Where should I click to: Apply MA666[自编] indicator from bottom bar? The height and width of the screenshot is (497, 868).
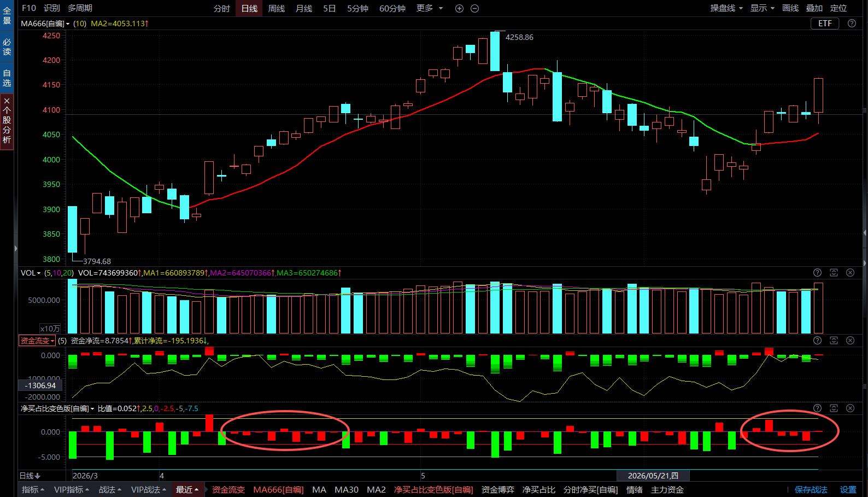pos(278,490)
